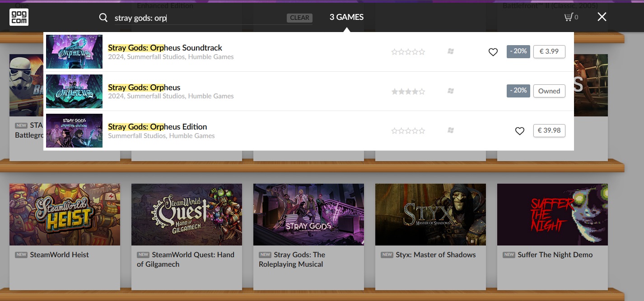Open the Stray Gods: The Roleplaying Musical cover
644x301 pixels.
(308, 214)
